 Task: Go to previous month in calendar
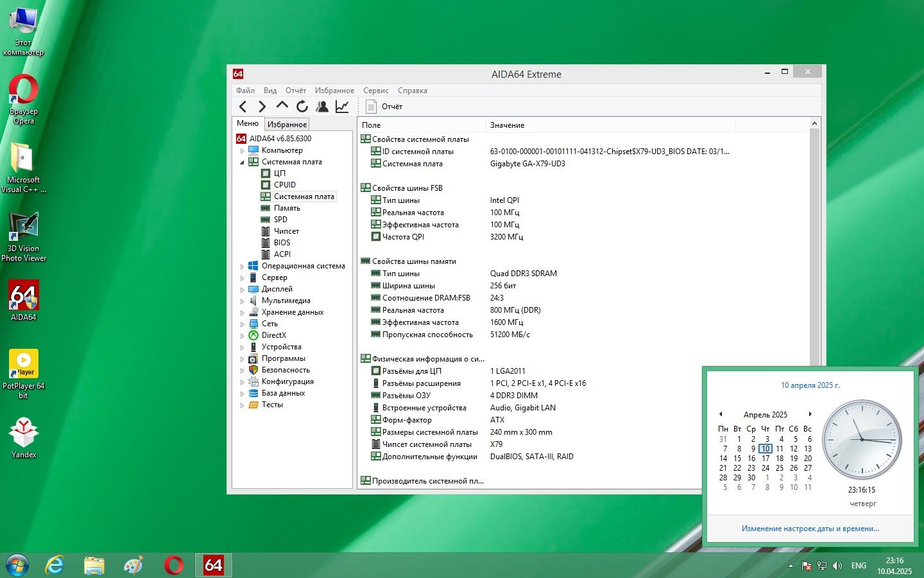721,414
